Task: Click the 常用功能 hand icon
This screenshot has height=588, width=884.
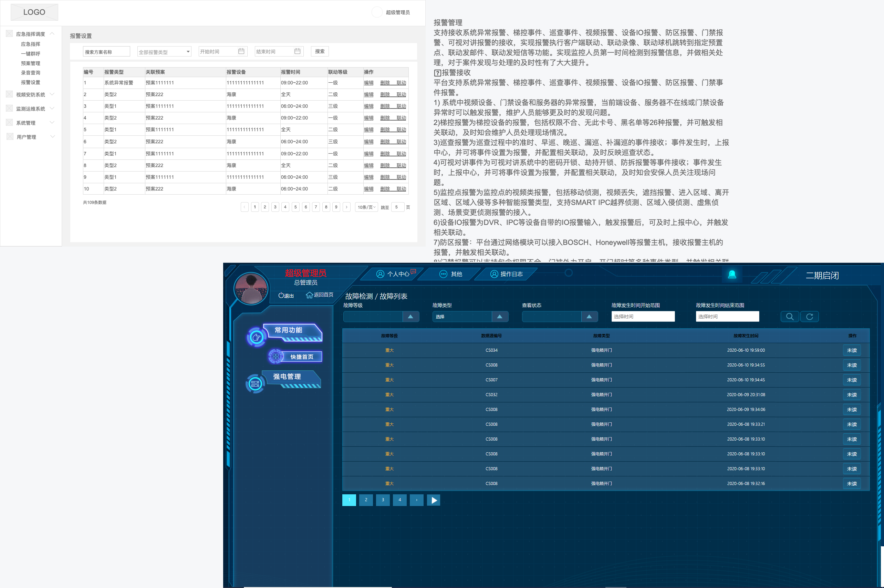Action: [257, 337]
